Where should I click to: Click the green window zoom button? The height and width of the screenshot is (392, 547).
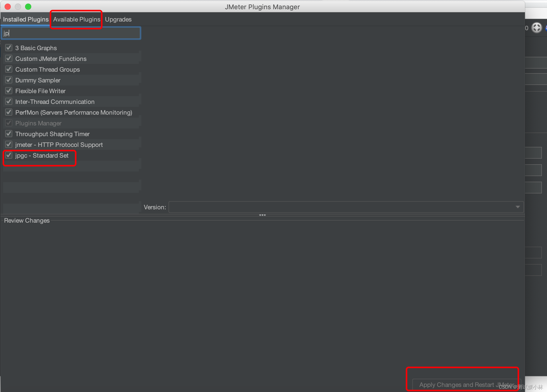click(28, 7)
